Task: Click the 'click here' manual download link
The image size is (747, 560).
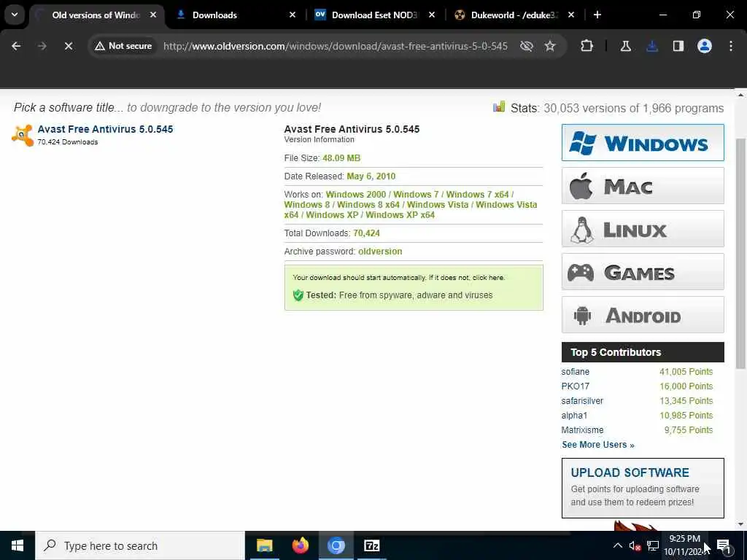Action: pos(488,277)
